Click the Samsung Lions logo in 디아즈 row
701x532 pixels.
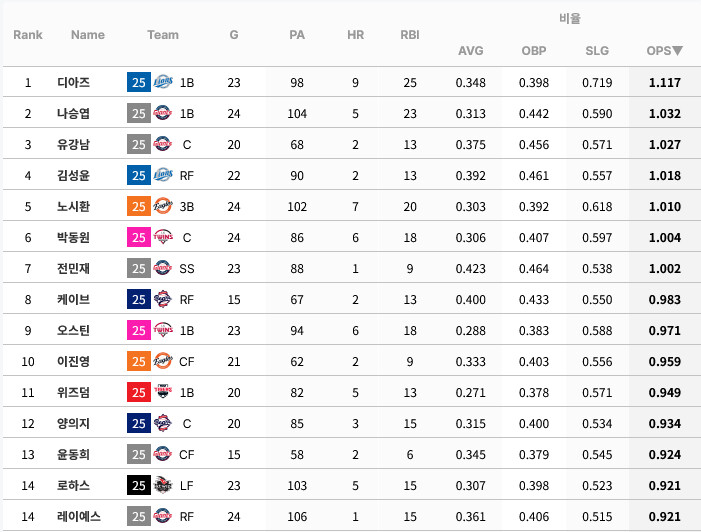163,82
